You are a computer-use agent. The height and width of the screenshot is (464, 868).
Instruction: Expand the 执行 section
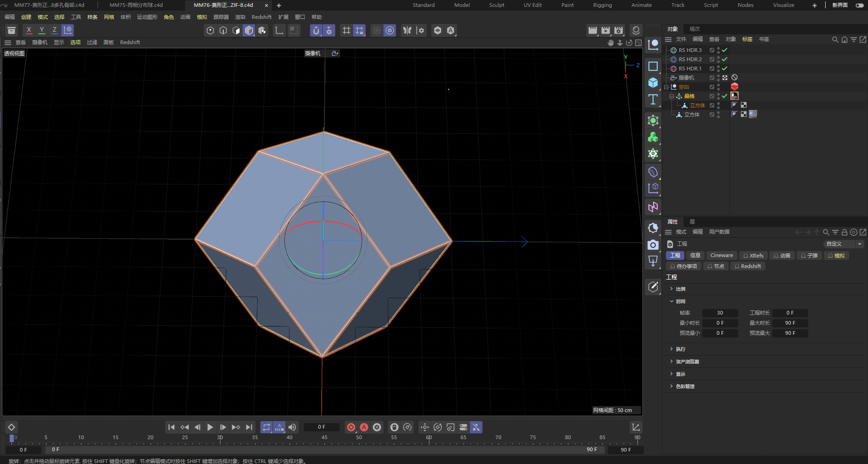click(x=671, y=349)
